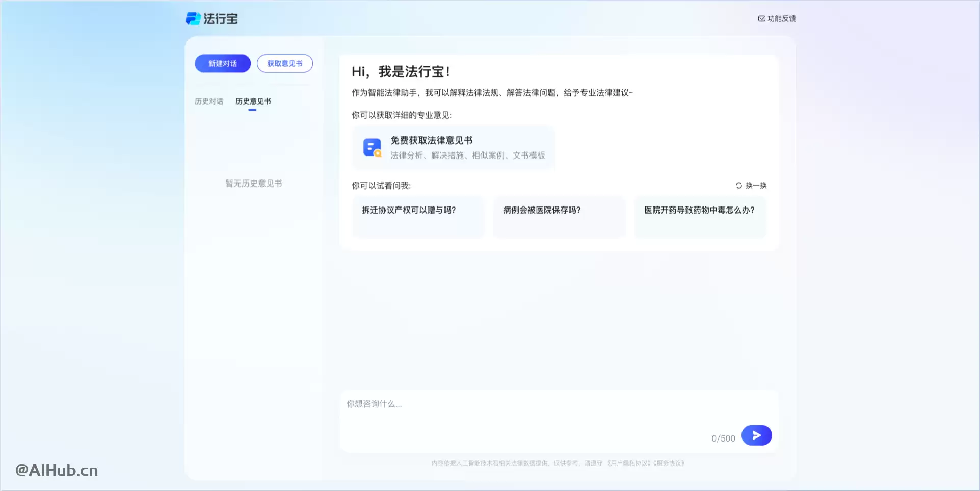Refresh suggestions with 换一换
Viewport: 980px width, 491px height.
pos(751,186)
